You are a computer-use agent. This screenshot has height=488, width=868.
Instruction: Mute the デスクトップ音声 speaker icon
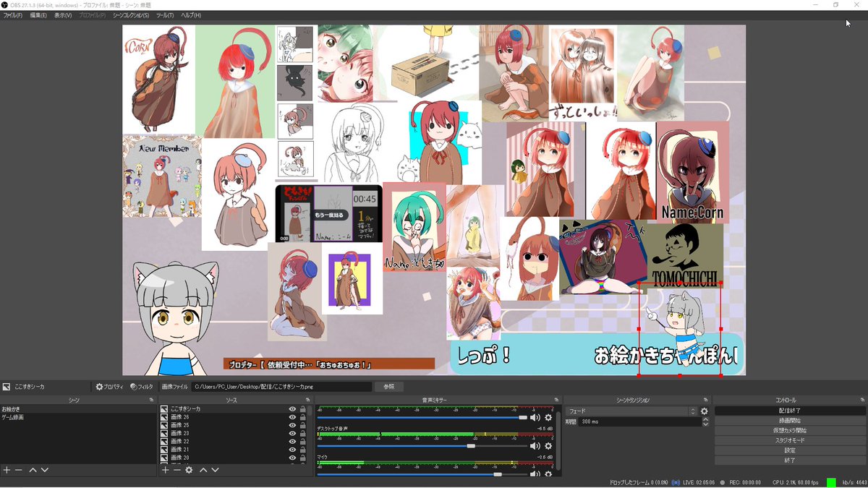click(x=535, y=446)
